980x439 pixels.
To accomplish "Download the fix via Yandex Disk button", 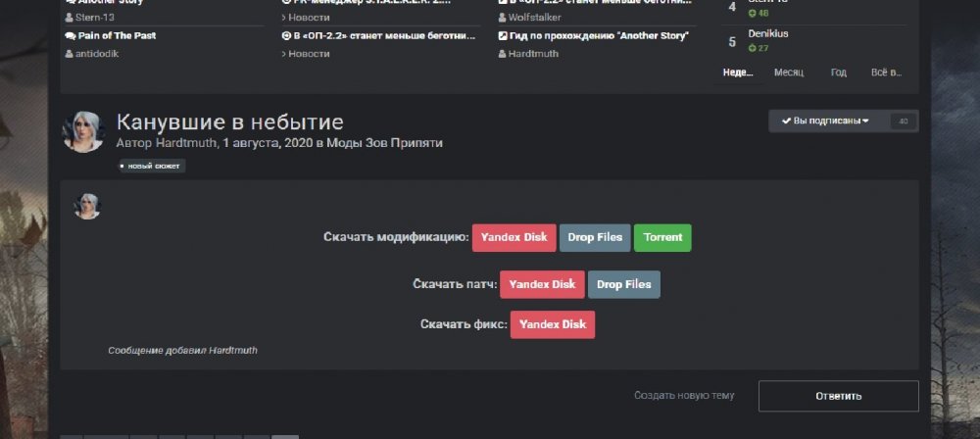I will click(552, 324).
